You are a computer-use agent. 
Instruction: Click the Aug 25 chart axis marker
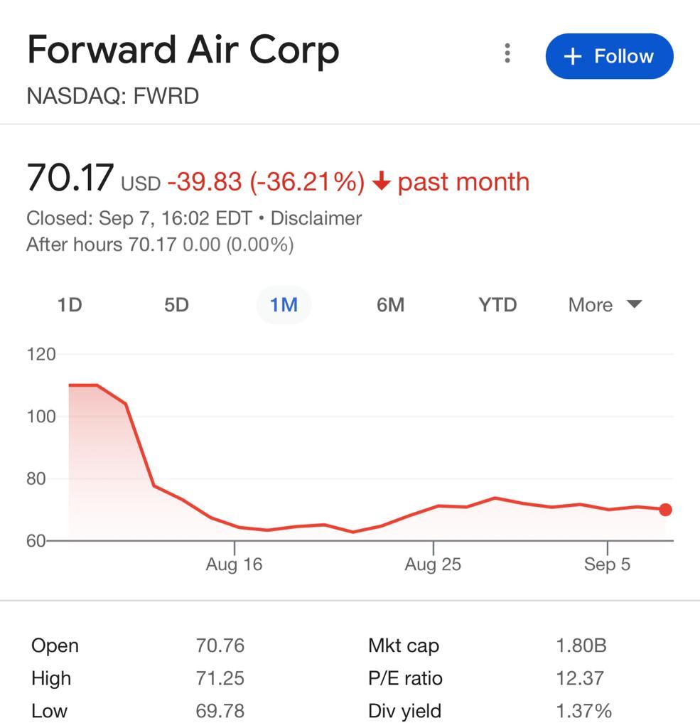coord(433,564)
